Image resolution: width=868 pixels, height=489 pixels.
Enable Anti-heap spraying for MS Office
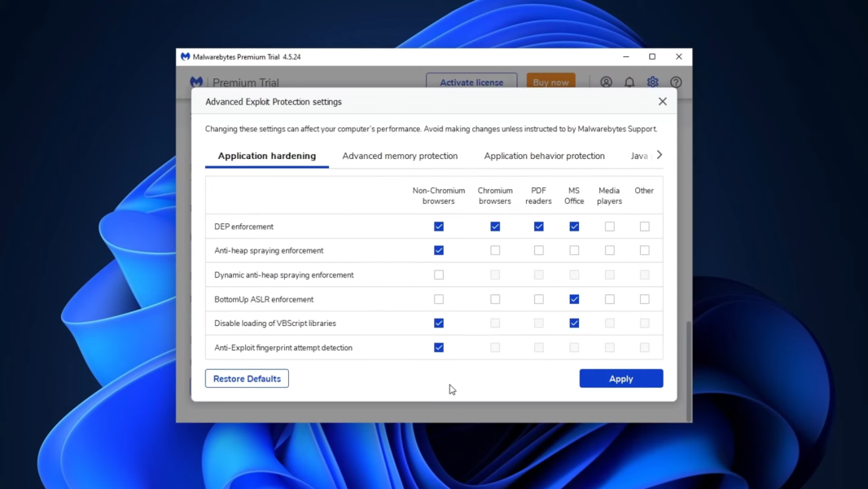click(574, 250)
